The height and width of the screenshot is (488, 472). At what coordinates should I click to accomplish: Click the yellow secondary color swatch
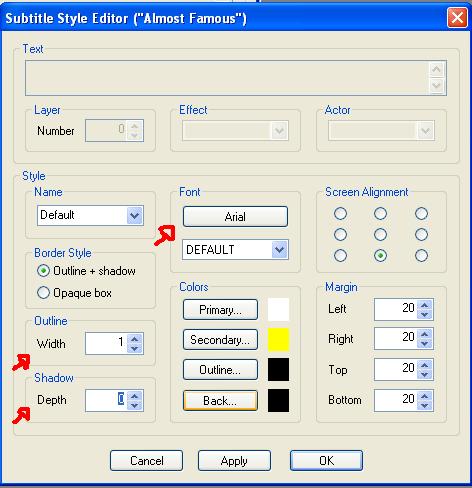pos(278,339)
